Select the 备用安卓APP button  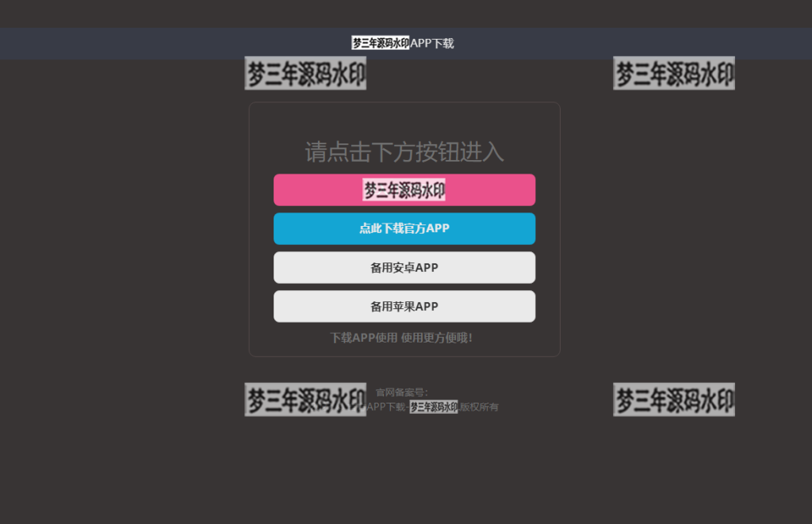coord(404,268)
